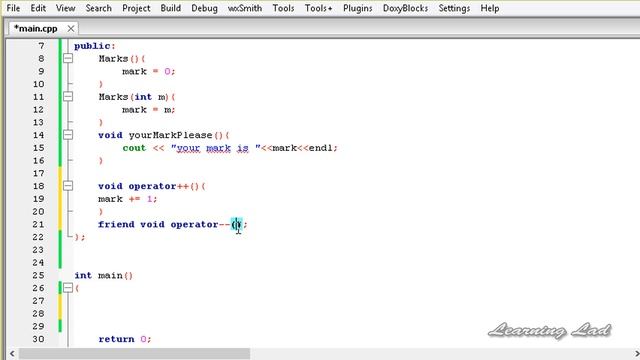Open the Edit menu
640x360 pixels.
(x=38, y=8)
